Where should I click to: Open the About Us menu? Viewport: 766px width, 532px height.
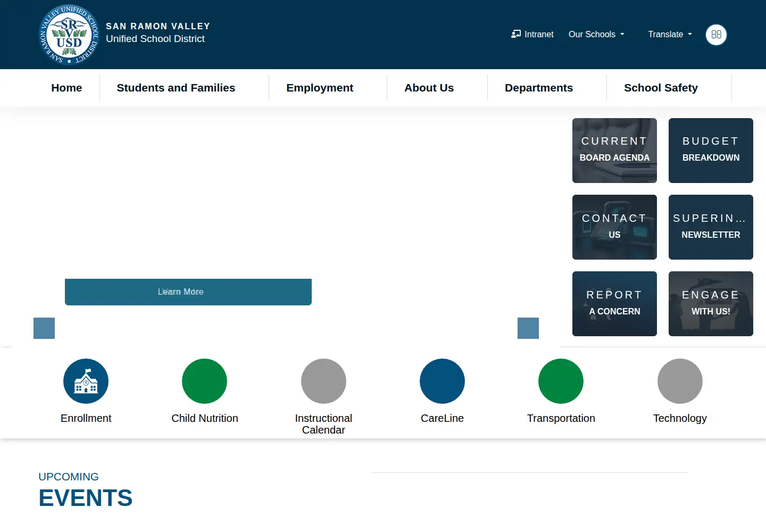(429, 88)
